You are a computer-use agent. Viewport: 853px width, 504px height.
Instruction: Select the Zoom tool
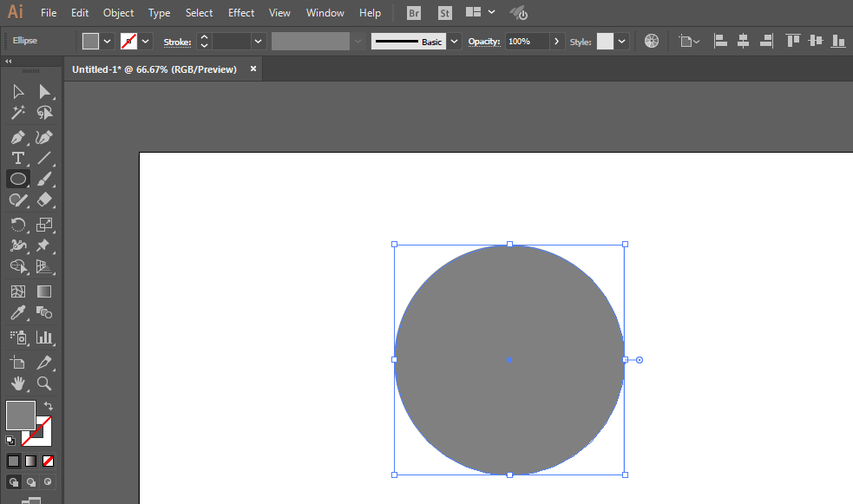(44, 383)
